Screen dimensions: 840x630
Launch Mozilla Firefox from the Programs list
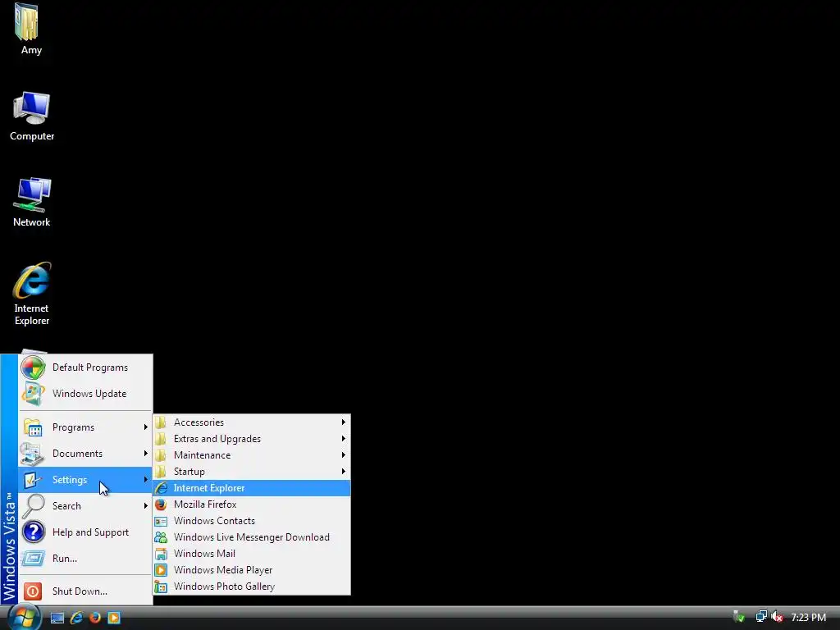(252, 504)
